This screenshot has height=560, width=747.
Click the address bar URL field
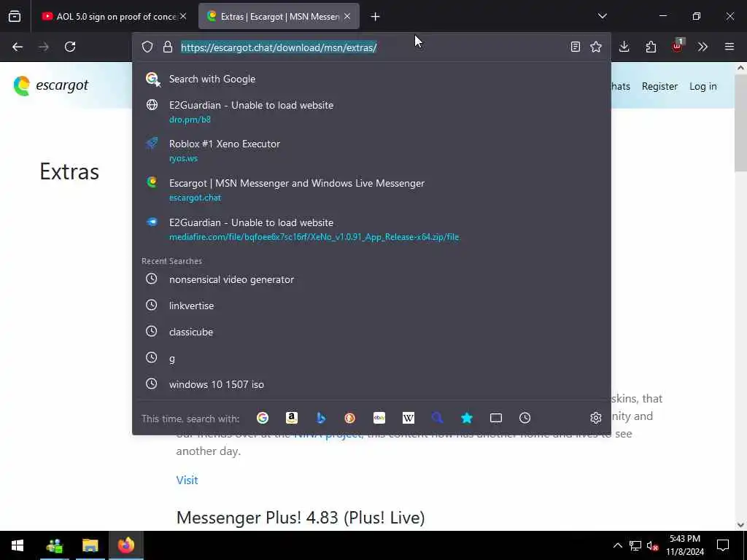coord(371,47)
